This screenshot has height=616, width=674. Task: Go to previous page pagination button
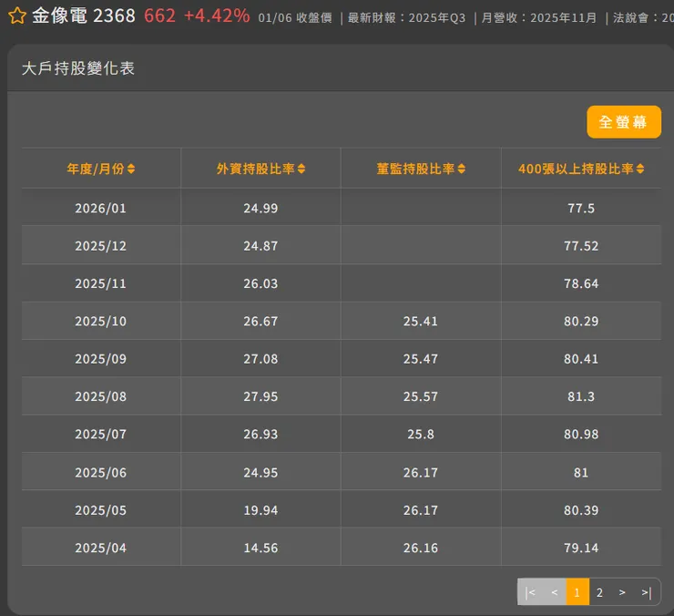click(x=555, y=592)
